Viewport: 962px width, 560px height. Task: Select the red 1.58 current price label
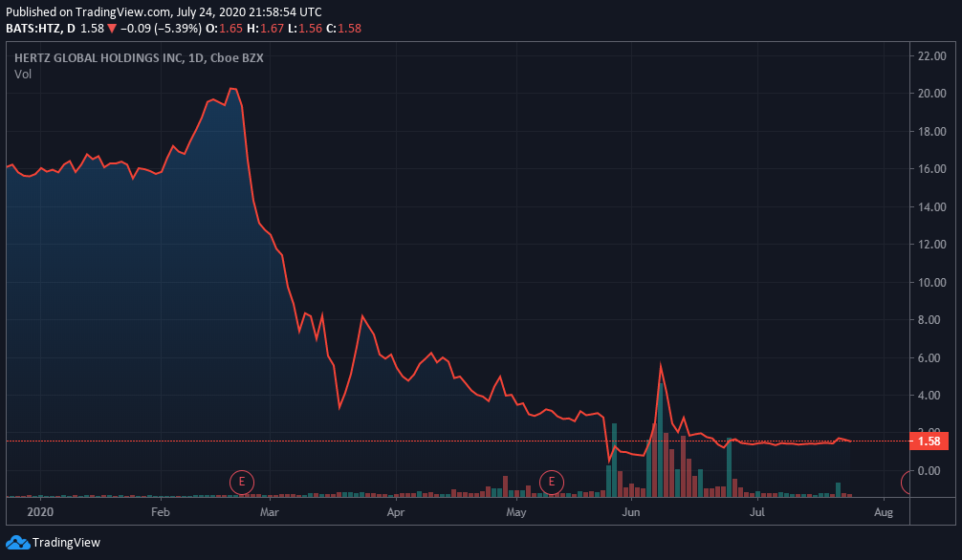point(929,441)
